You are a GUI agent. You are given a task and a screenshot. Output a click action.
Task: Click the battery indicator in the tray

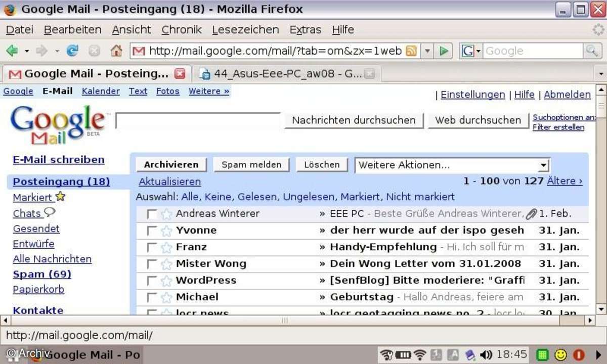pyautogui.click(x=403, y=354)
